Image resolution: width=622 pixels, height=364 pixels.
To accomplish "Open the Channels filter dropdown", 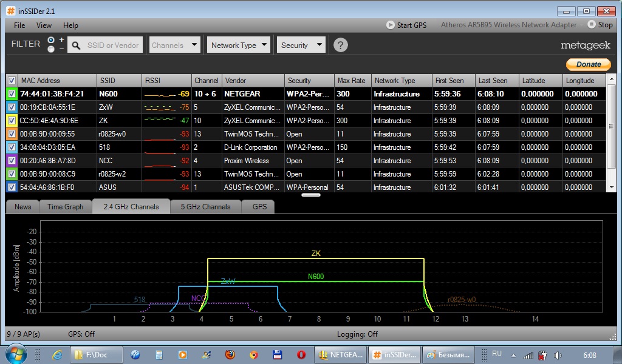I will click(x=174, y=45).
